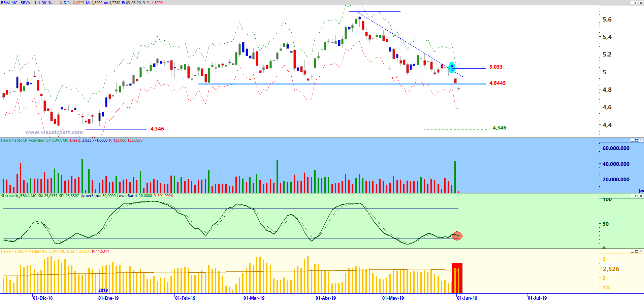644x300 pixels.
Task: Click the '40.000.000' volume axis label
Action: 616,164
